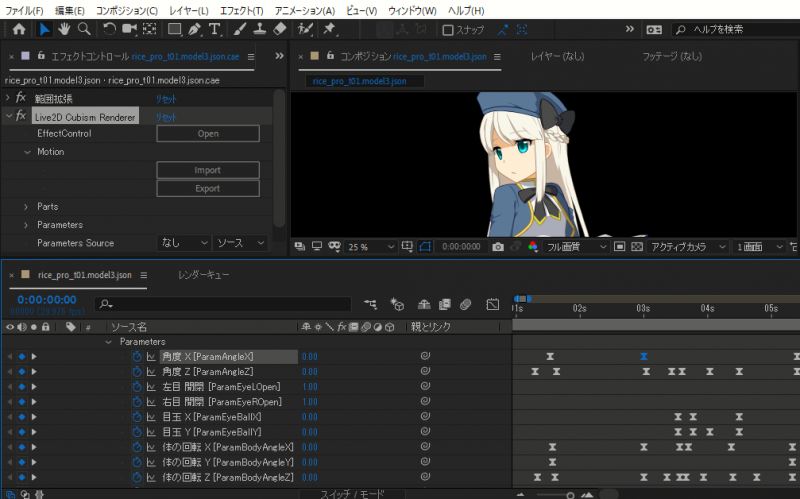Select the Hand tool in the toolbar
The width and height of the screenshot is (800, 499).
point(65,29)
